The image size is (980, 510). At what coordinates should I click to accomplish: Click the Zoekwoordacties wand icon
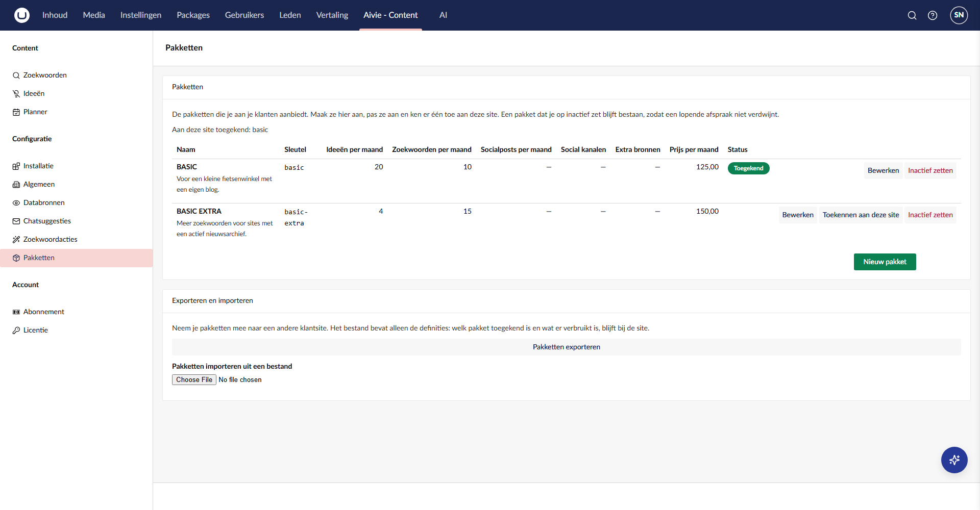pos(16,240)
